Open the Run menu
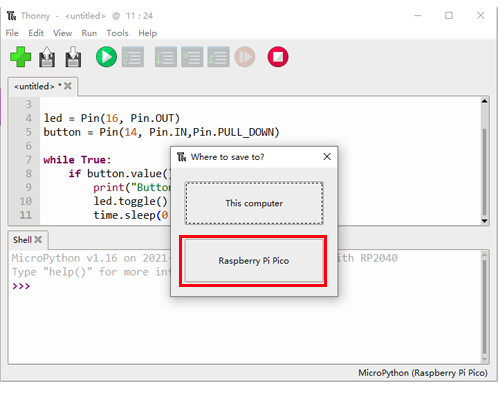The height and width of the screenshot is (400, 500). click(89, 33)
